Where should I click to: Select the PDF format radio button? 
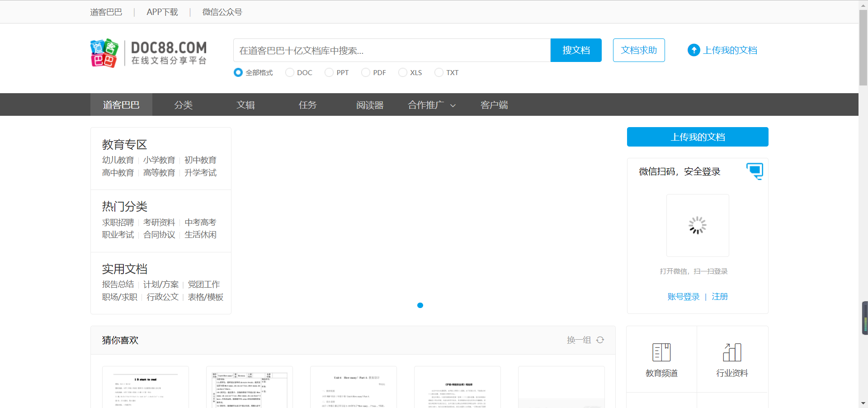coord(366,72)
